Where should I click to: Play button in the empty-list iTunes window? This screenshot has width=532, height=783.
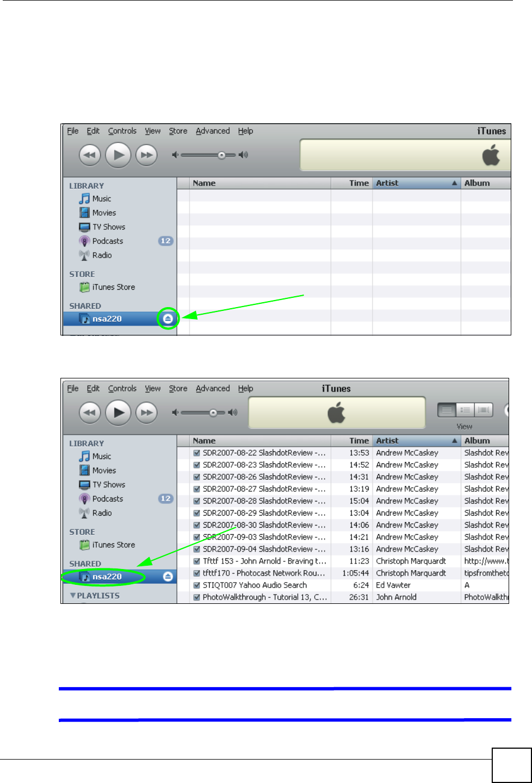pos(118,155)
